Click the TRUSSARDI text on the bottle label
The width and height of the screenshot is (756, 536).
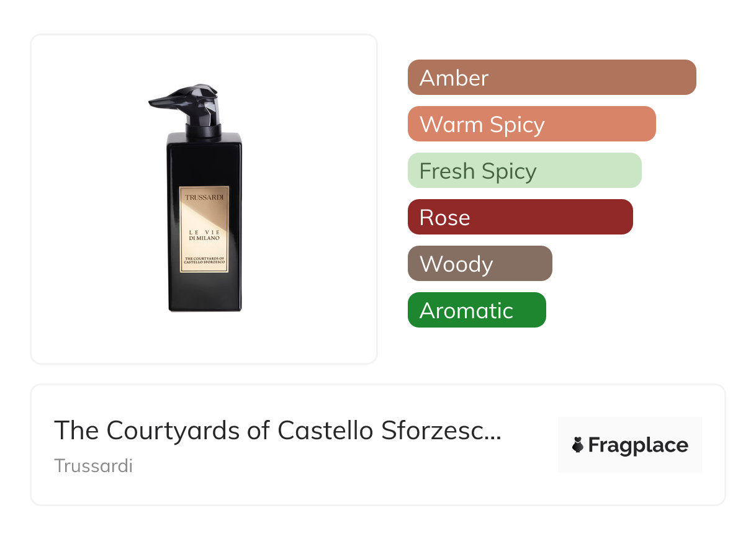(204, 197)
